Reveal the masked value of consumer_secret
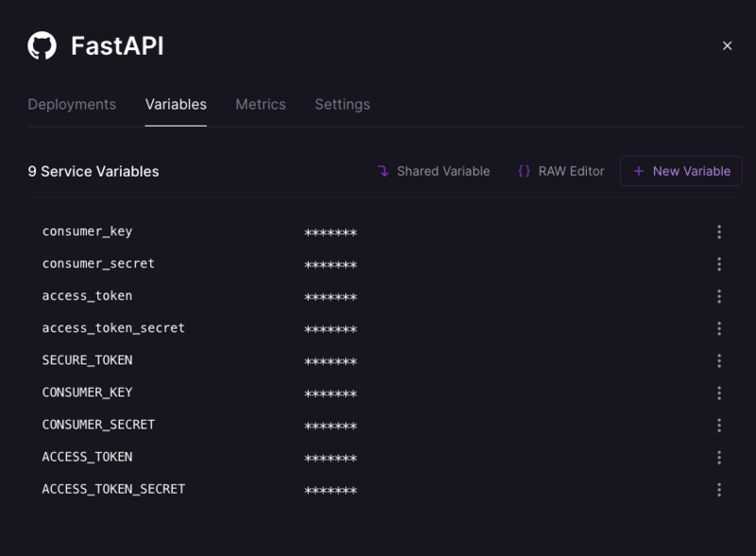Viewport: 756px width, 556px height. [x=331, y=265]
